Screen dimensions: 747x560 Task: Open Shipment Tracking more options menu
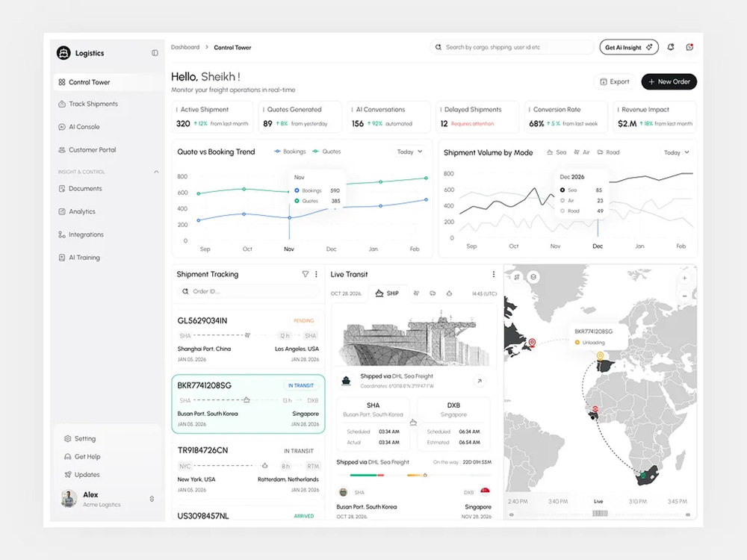[x=316, y=274]
